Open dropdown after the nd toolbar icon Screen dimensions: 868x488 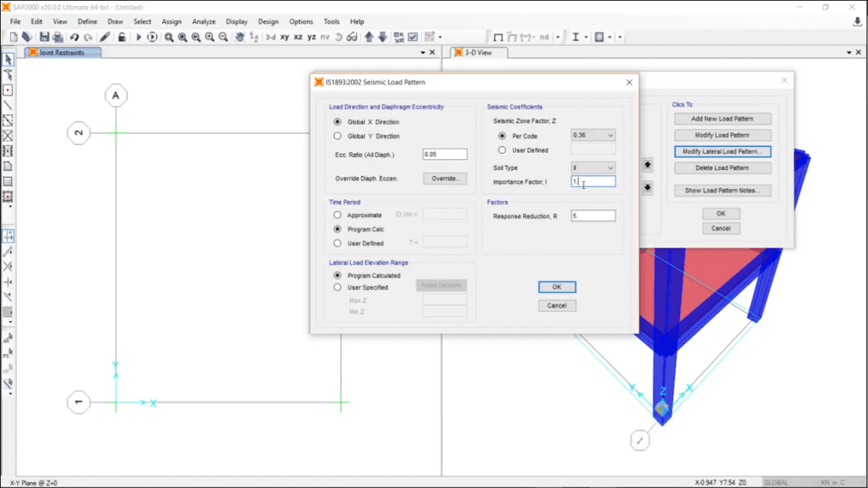tap(557, 37)
